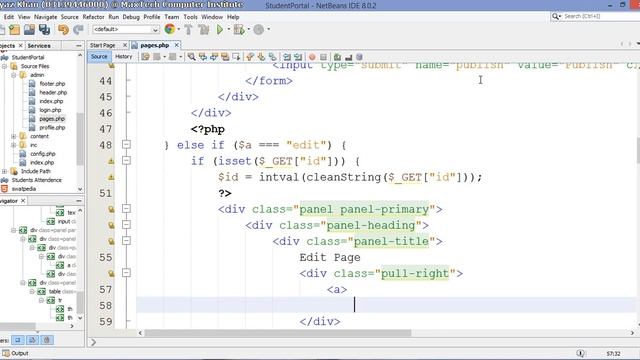Click the Last Edit icon in editor toolbar
Screen dimensions: 640x360
[145, 57]
